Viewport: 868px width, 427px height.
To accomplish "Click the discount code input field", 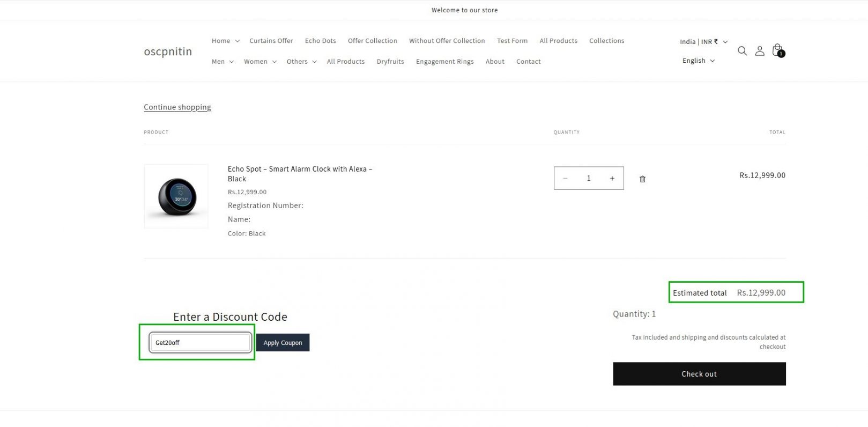I will click(x=200, y=343).
